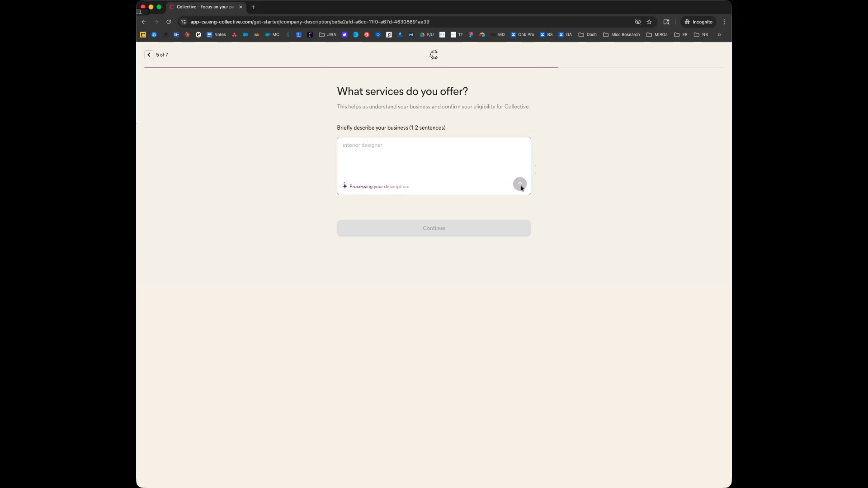Screen dimensions: 868x488
Task: Click the Incognito profile button
Action: [x=698, y=22]
